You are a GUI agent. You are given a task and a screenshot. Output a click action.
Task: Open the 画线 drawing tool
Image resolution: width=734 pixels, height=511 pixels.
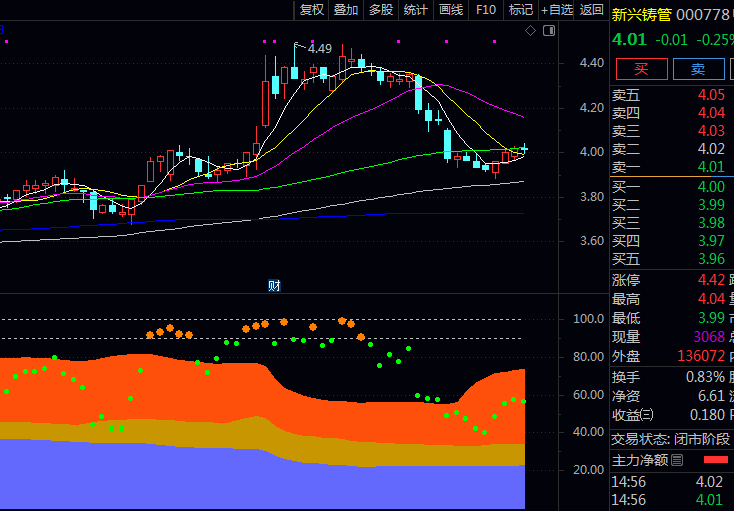point(451,10)
